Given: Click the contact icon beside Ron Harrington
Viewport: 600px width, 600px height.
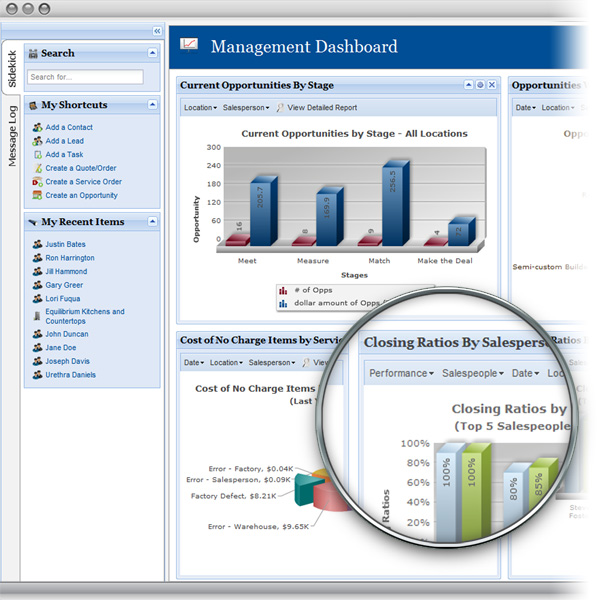Looking at the screenshot, I should pyautogui.click(x=37, y=258).
